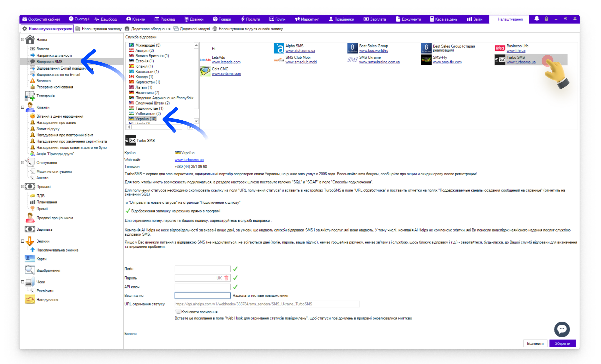Open Вітання з днем народження settings

60,116
